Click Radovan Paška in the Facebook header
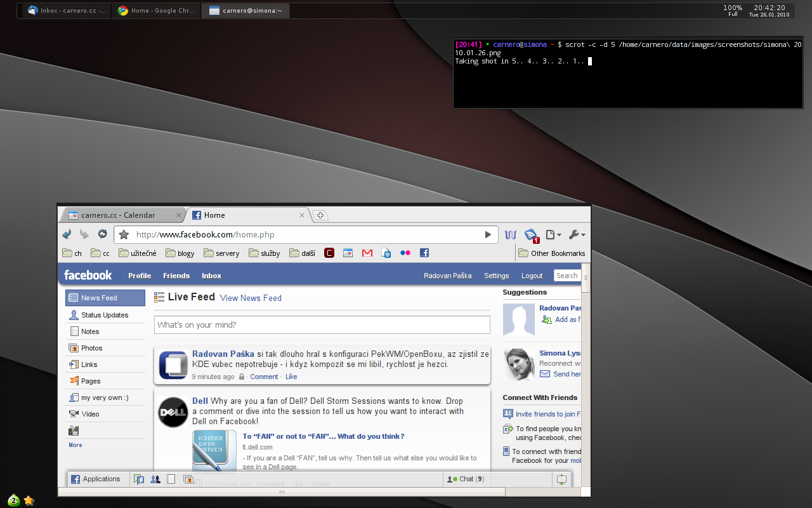 (448, 276)
